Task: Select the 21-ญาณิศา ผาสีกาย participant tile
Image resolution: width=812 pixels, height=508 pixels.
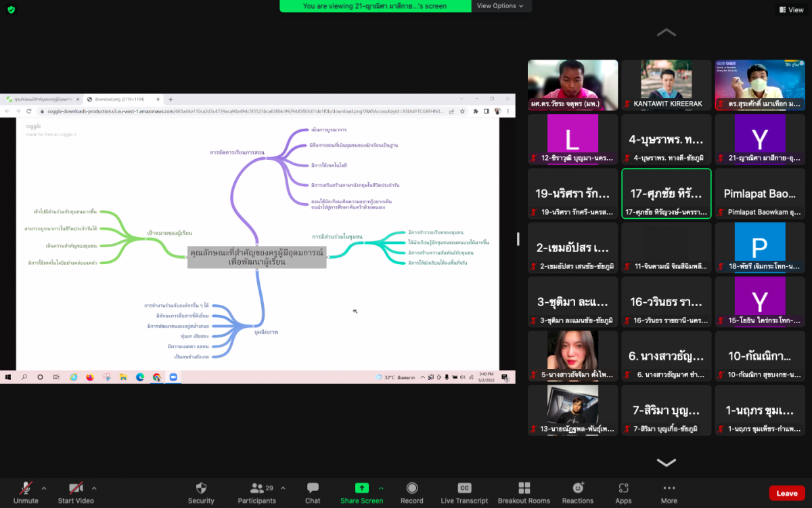Action: pyautogui.click(x=760, y=139)
